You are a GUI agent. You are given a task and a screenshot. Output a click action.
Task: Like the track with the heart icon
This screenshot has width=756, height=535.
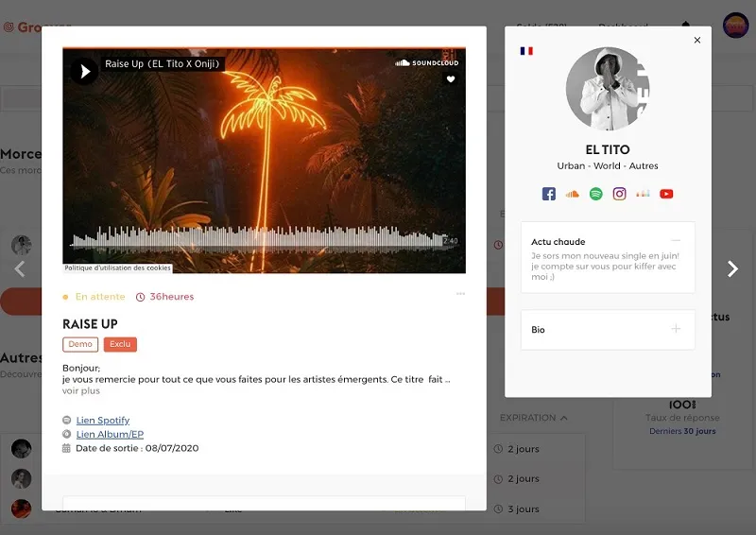click(x=451, y=79)
